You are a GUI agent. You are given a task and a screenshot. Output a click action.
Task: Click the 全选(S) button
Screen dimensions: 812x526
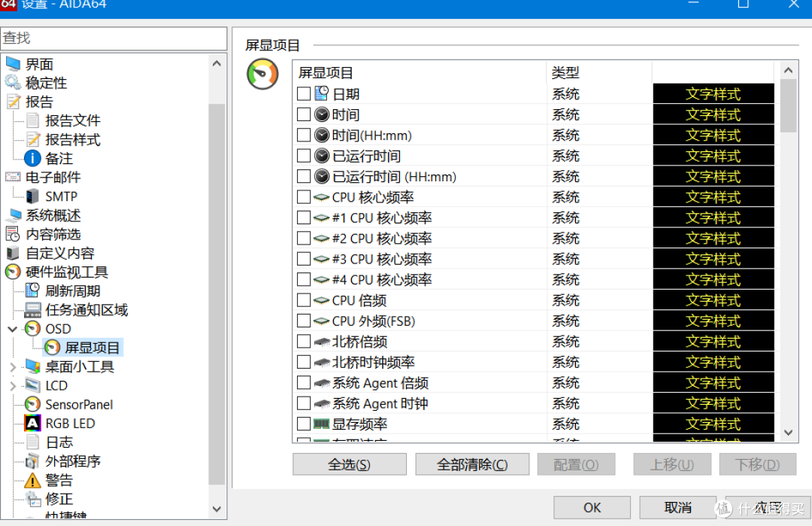click(x=350, y=464)
